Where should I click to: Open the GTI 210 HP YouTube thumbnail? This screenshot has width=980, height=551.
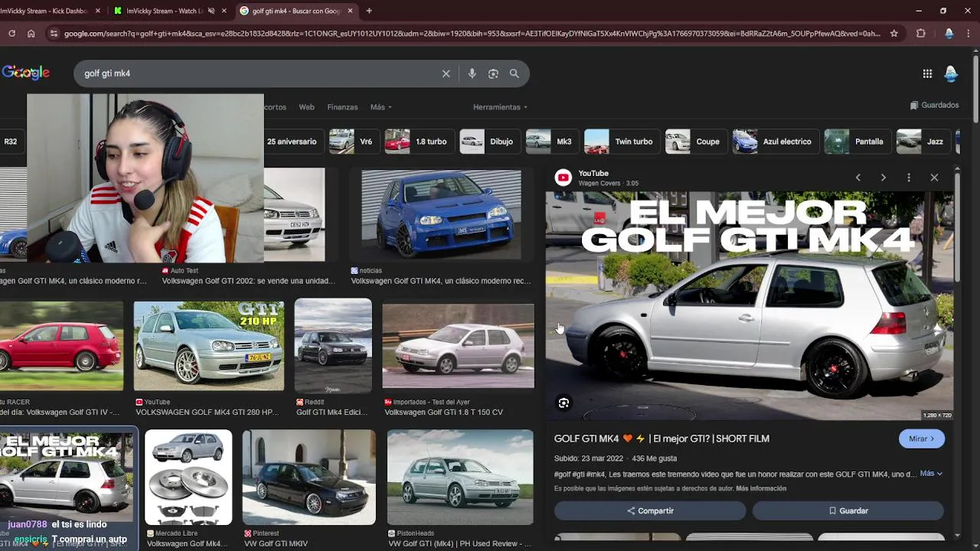point(209,346)
